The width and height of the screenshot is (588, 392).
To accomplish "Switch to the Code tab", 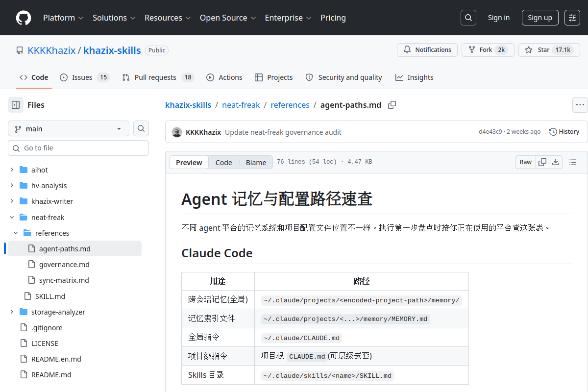I will point(34,77).
